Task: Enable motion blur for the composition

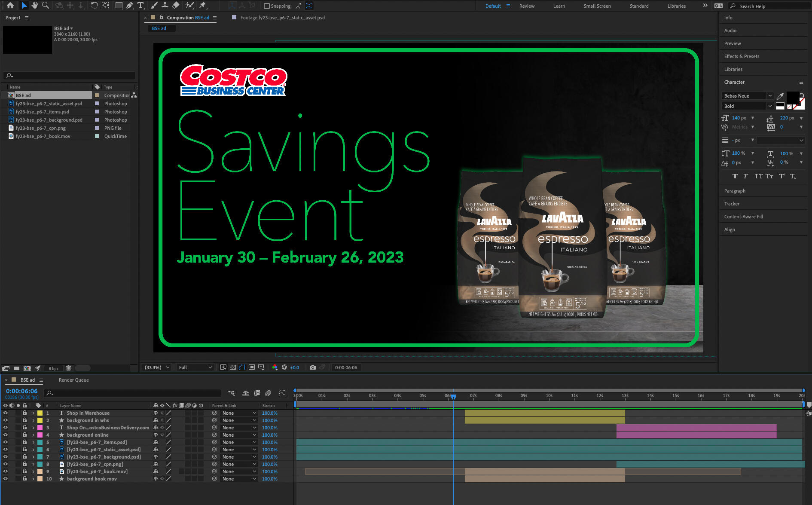Action: (x=268, y=393)
